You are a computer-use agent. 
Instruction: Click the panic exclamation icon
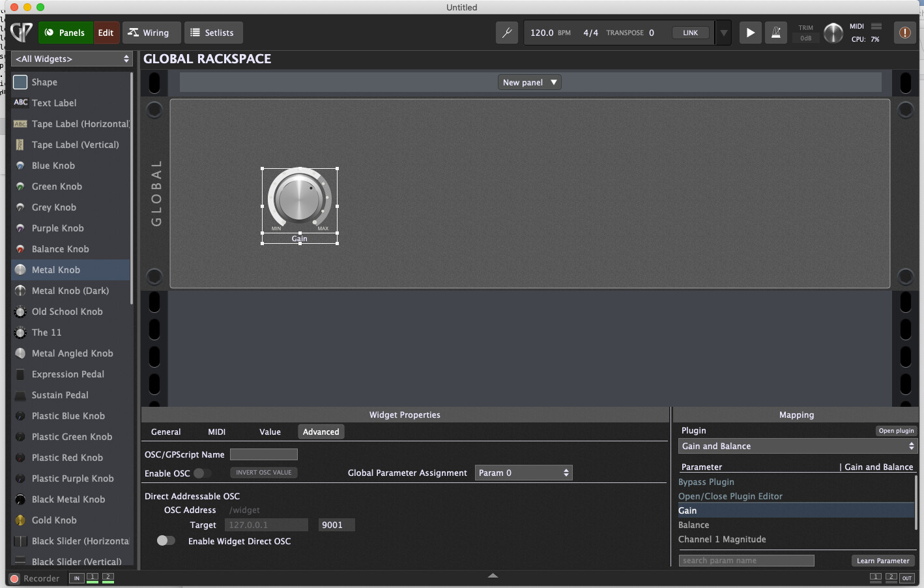click(905, 33)
